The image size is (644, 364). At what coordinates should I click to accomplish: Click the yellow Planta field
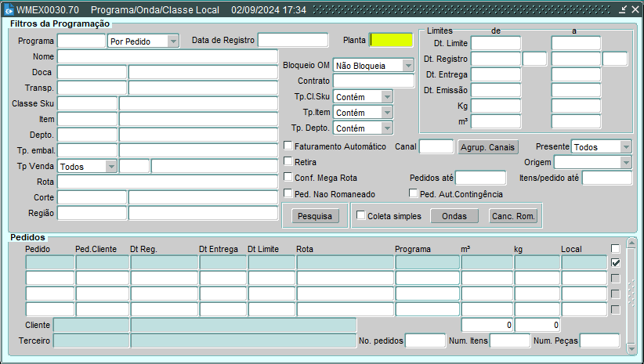(390, 40)
